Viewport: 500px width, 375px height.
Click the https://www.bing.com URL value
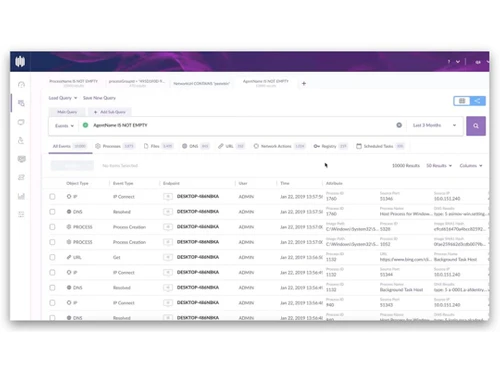pos(406,259)
